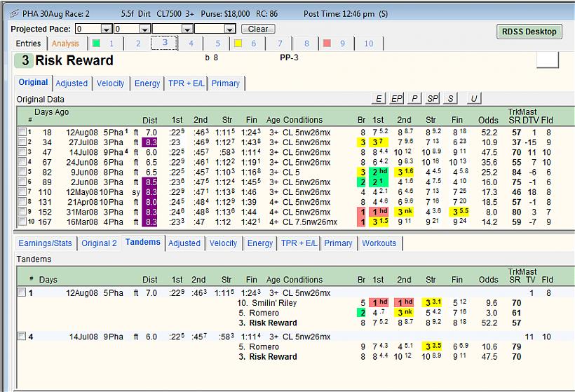Check paceline 1 dated 12Aug08
575x392 pixels.
pos(22,132)
